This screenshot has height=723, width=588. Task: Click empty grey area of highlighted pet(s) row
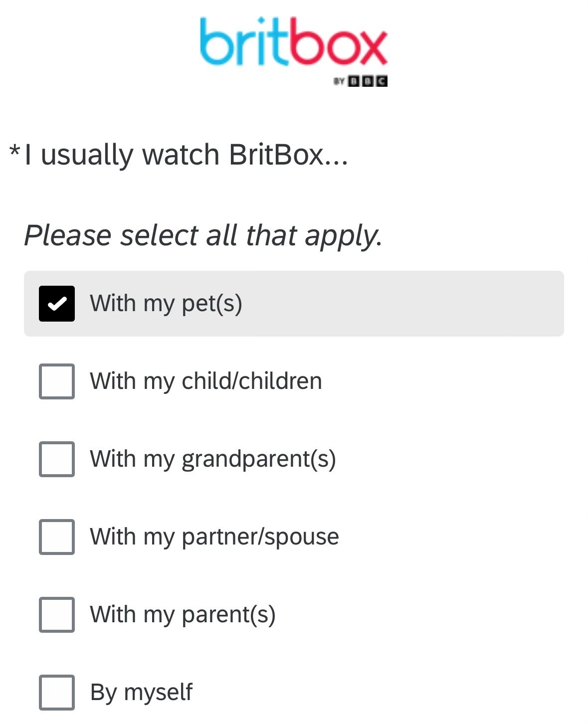point(399,304)
